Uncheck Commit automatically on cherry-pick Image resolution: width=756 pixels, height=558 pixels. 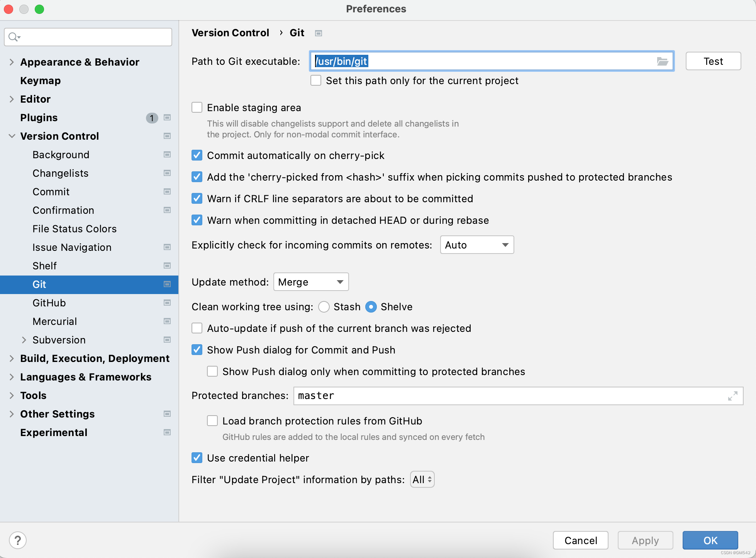pos(197,155)
